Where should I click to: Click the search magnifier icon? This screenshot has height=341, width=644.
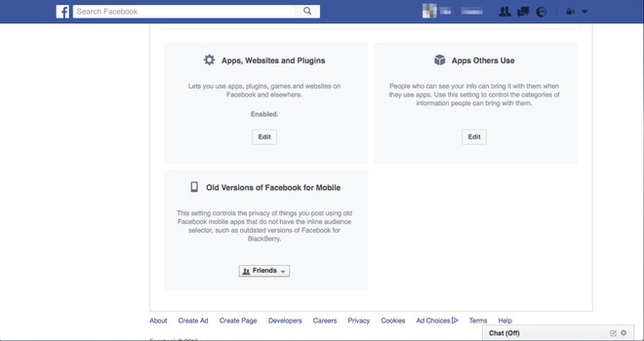tap(307, 12)
